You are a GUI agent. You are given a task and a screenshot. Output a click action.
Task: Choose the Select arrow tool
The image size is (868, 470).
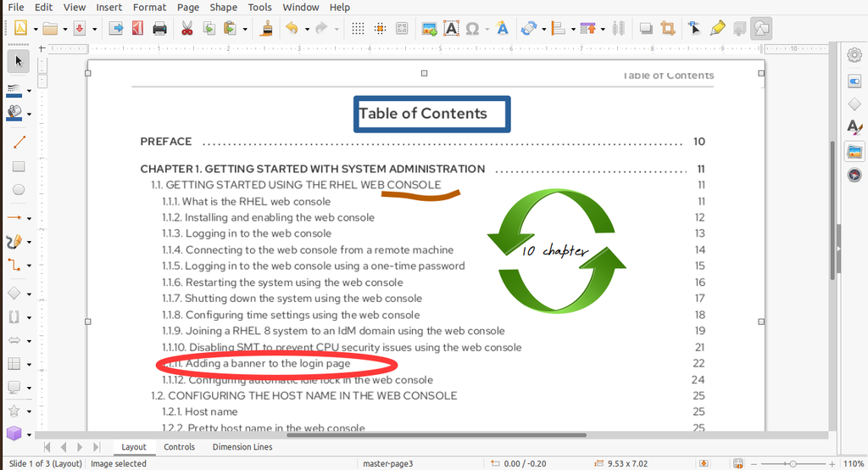19,61
